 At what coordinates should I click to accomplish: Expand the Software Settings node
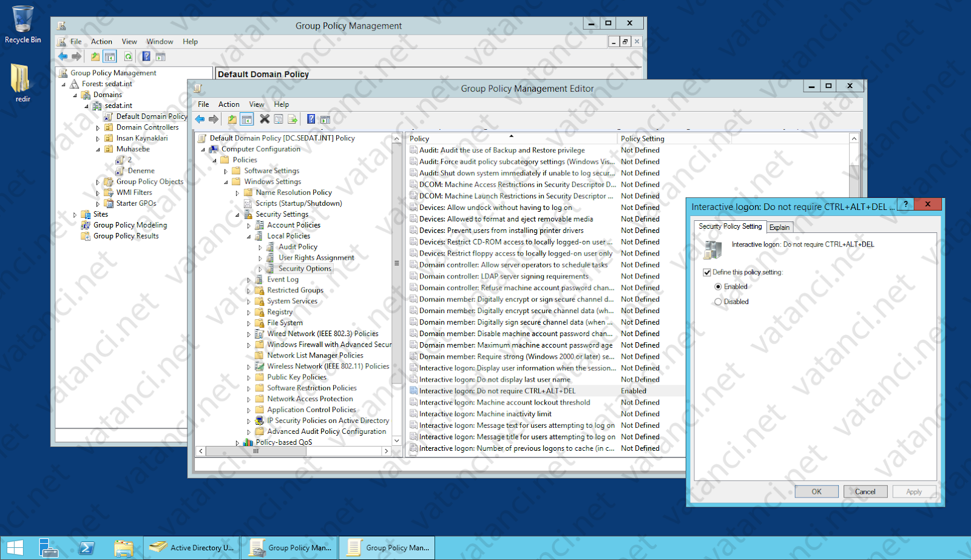226,171
